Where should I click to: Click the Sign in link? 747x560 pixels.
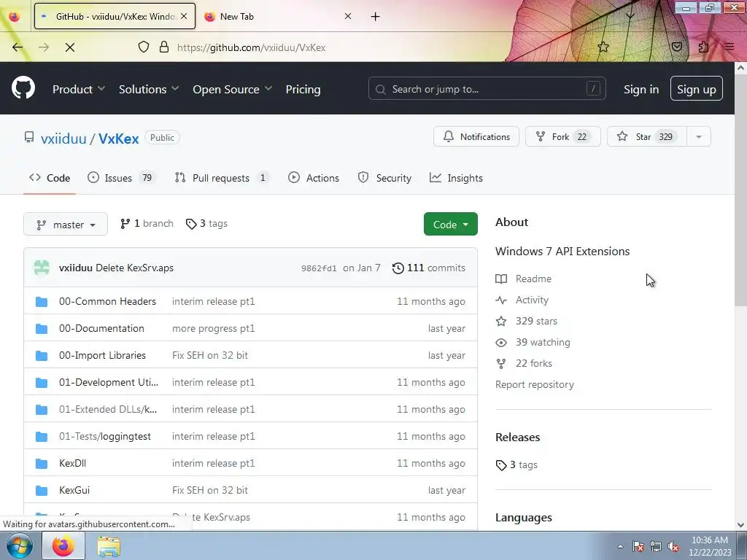(640, 89)
